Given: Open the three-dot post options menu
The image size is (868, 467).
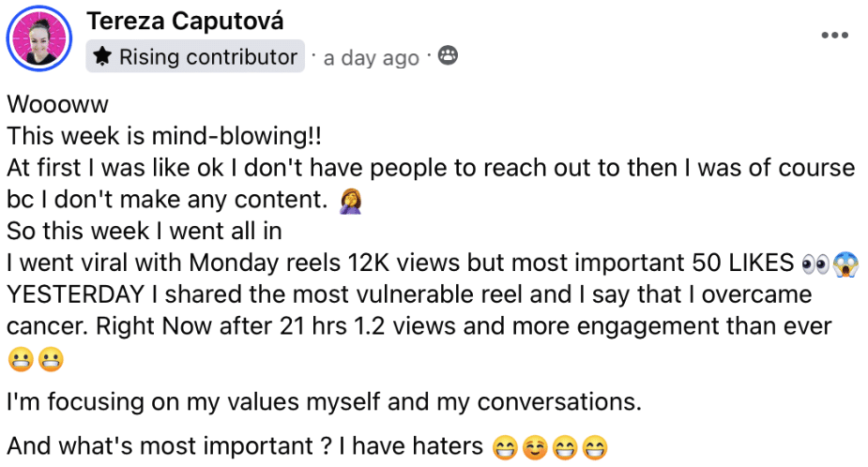Looking at the screenshot, I should (x=833, y=36).
